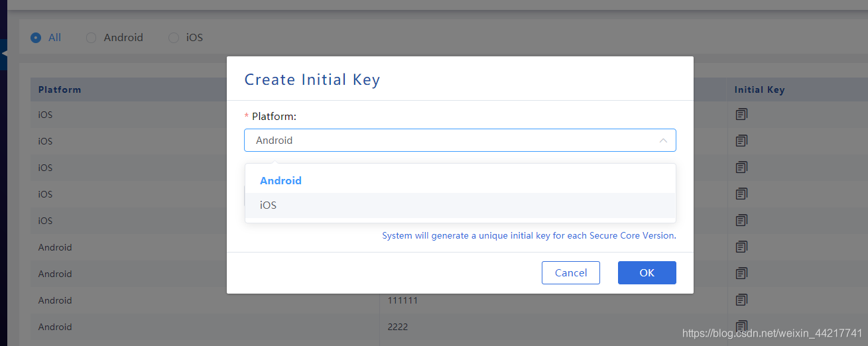Copy initial key for row 2222
Image resolution: width=868 pixels, height=346 pixels.
tap(741, 326)
